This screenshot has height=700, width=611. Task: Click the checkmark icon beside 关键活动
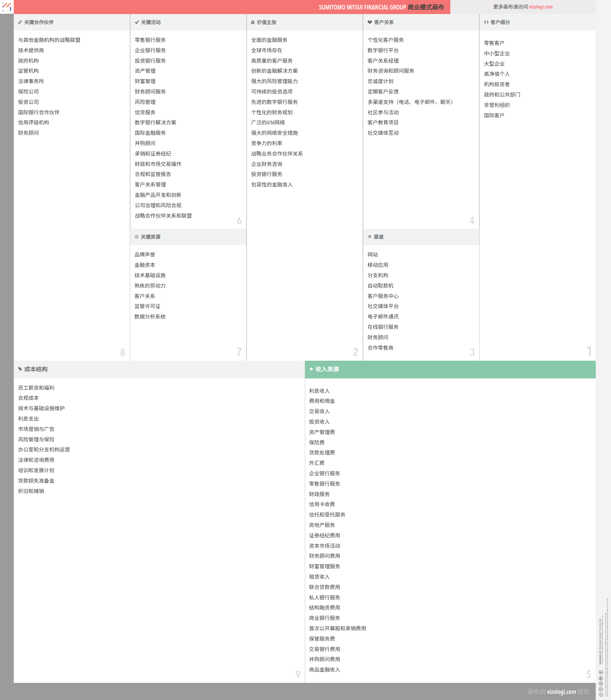click(x=137, y=22)
